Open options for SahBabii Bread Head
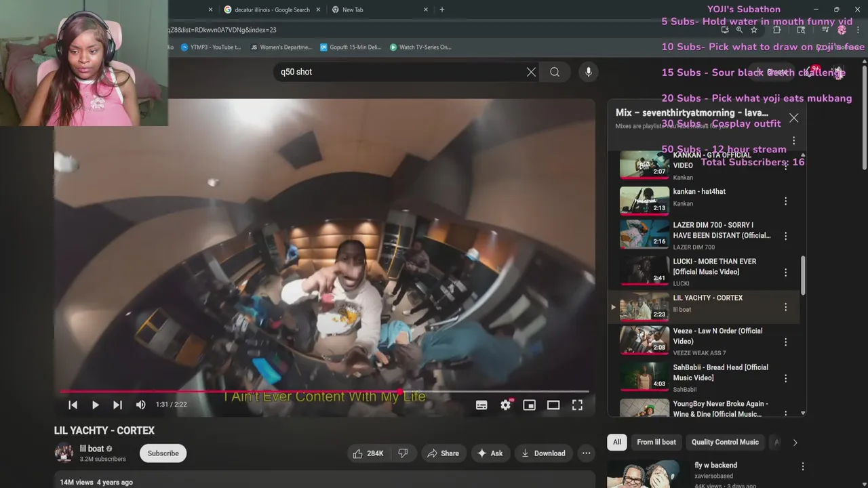Image resolution: width=868 pixels, height=488 pixels. click(785, 378)
